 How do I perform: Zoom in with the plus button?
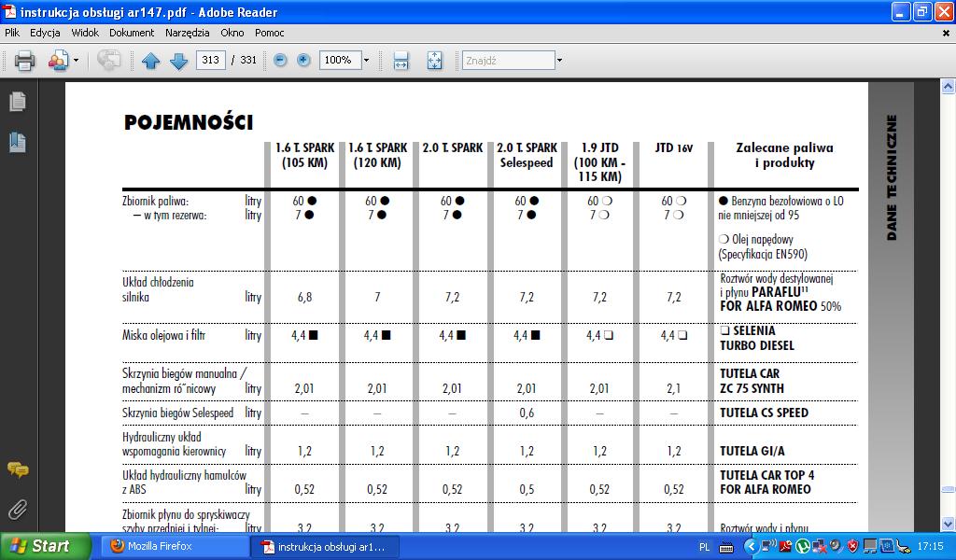[x=303, y=60]
